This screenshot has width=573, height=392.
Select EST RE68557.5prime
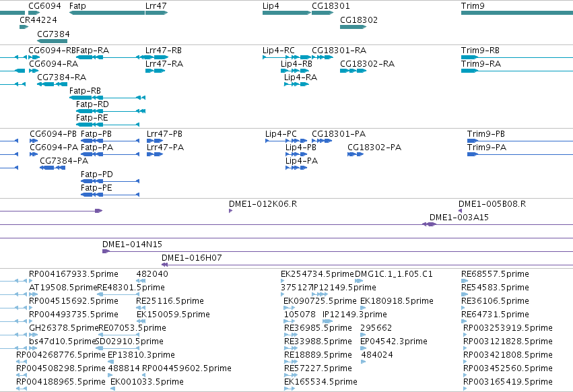tap(495, 274)
